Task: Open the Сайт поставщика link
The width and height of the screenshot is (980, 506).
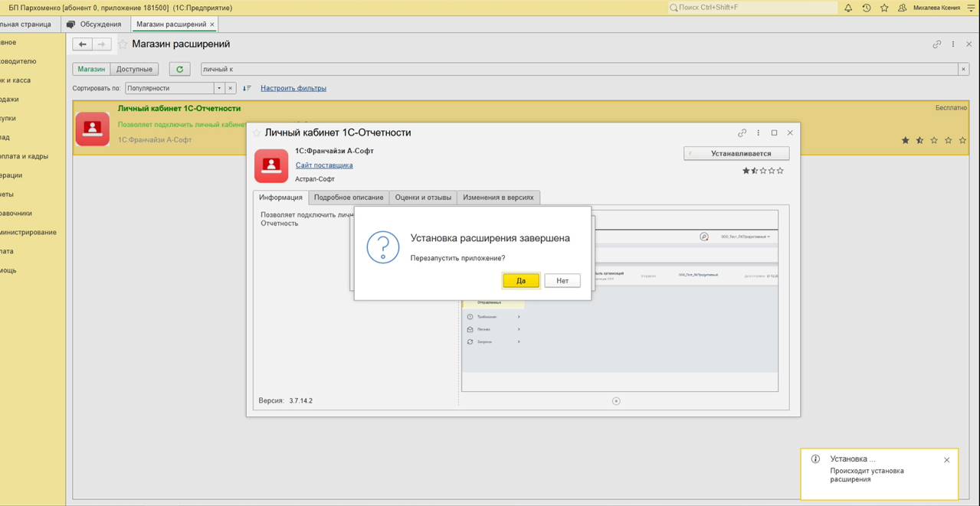Action: point(324,165)
